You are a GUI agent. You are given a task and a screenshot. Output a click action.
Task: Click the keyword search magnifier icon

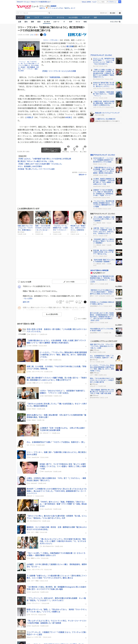[x=49, y=13]
